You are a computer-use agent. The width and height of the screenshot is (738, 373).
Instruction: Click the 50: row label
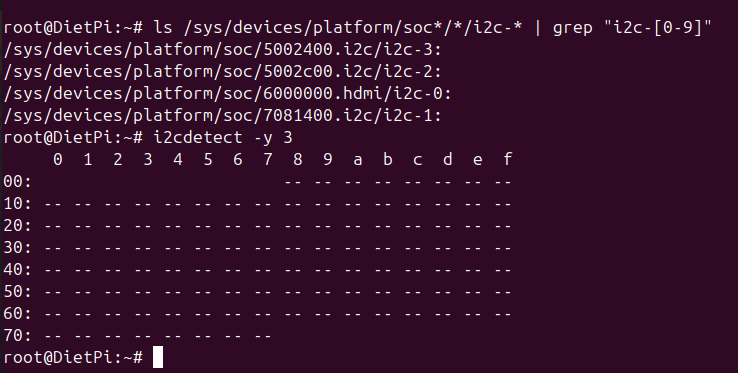17,292
